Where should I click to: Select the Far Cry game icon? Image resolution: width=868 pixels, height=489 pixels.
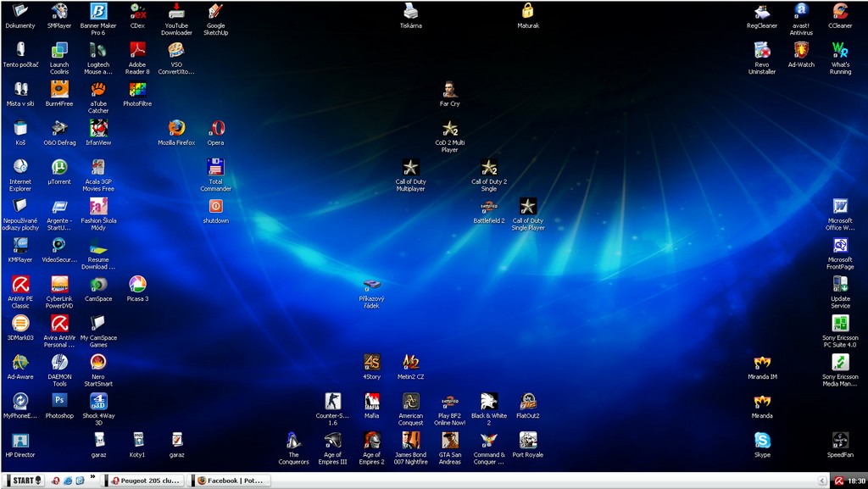tap(449, 89)
